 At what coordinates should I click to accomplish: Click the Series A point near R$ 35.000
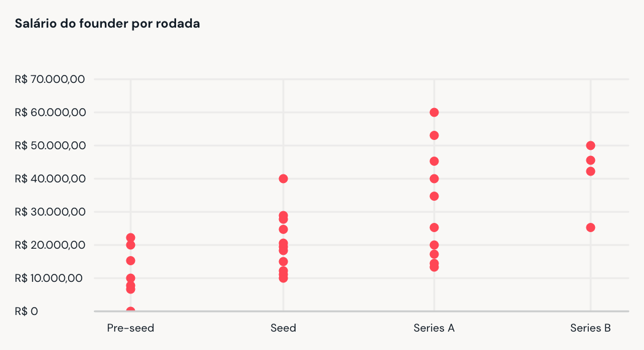click(434, 196)
